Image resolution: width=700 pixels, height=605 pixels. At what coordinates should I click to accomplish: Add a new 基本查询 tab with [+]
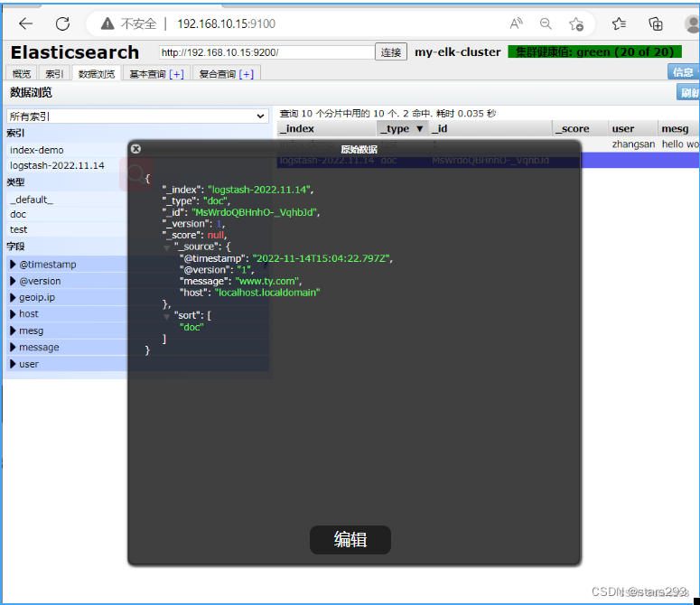pyautogui.click(x=176, y=74)
